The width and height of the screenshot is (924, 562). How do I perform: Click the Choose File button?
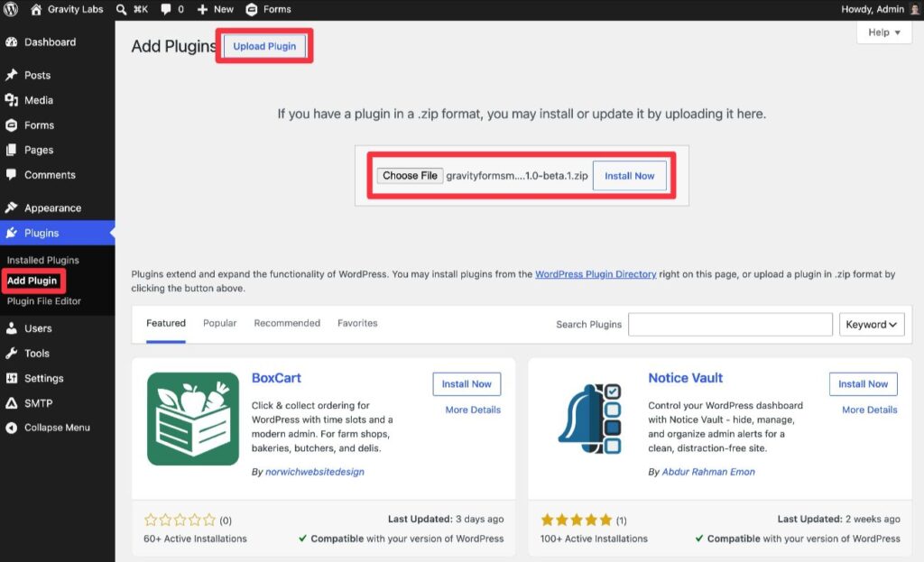pyautogui.click(x=410, y=176)
